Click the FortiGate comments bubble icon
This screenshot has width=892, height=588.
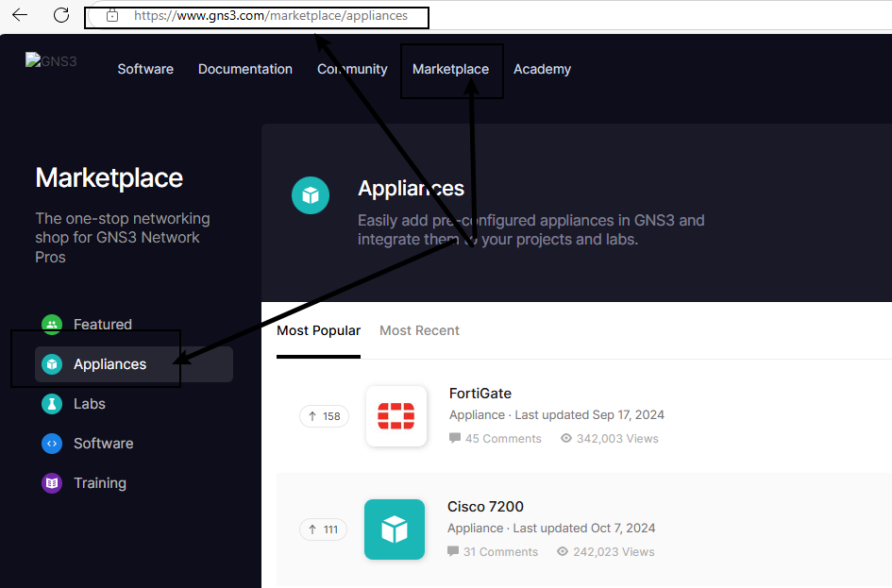(455, 438)
